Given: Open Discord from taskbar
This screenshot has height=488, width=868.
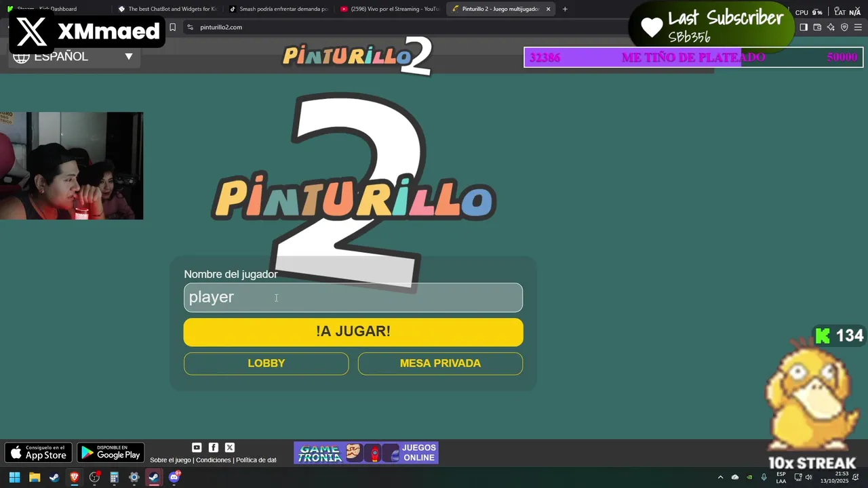Looking at the screenshot, I should pos(174,477).
